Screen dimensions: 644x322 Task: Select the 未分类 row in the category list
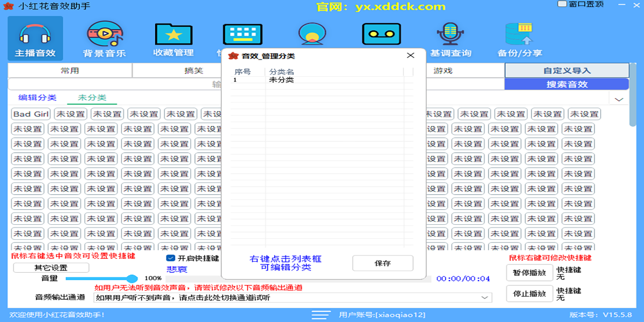point(322,80)
